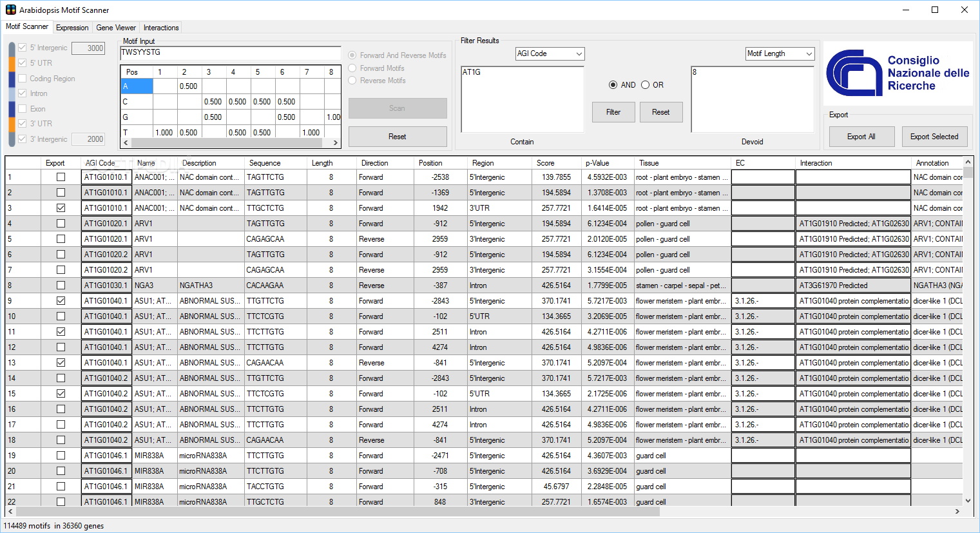
Task: Choose the AND filter logic option
Action: [x=613, y=85]
